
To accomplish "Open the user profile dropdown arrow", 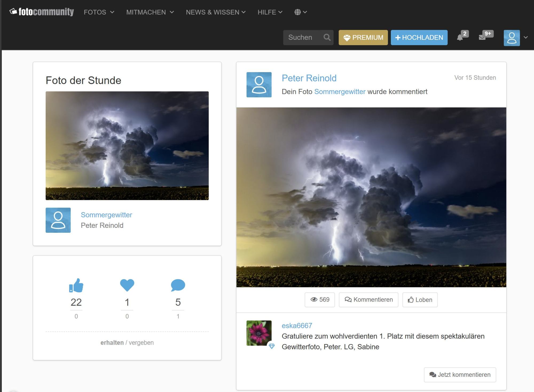I will 526,37.
